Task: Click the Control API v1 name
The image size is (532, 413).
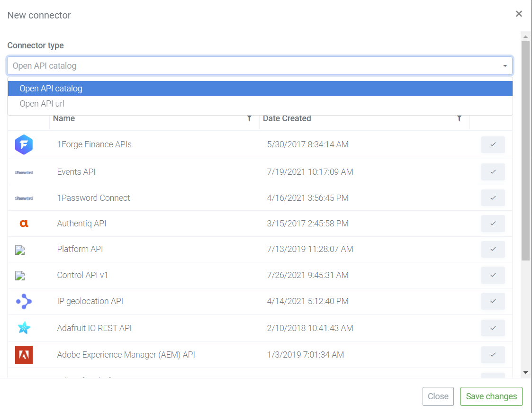Action: (x=82, y=275)
